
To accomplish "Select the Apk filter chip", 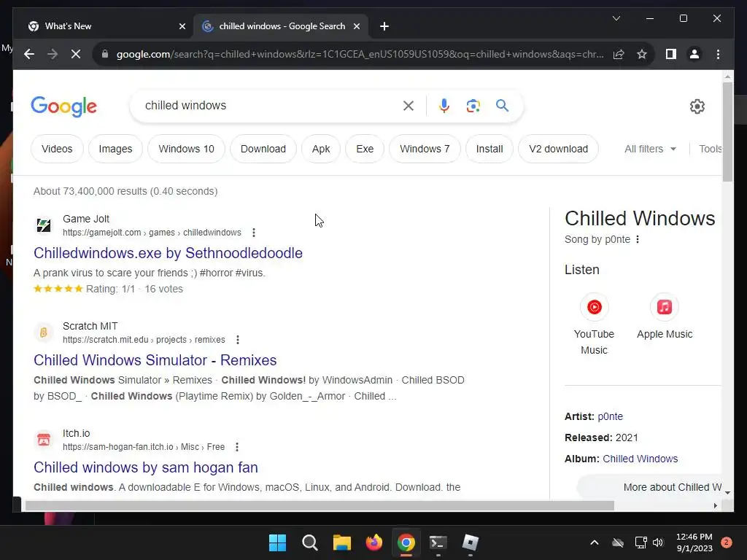I will [321, 149].
